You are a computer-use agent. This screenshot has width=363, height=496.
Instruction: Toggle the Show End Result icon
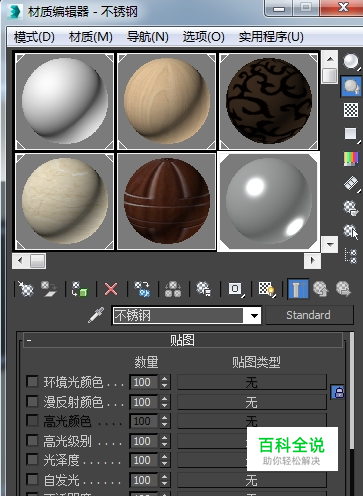[x=298, y=289]
